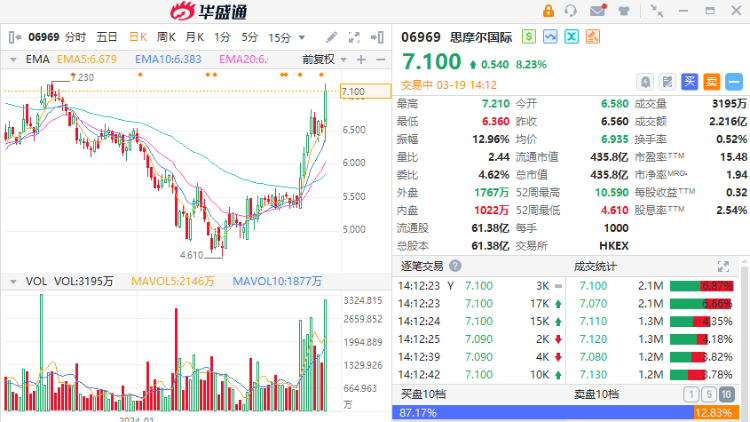Click 52周最高 value 10.590
This screenshot has width=750, height=422.
[x=611, y=192]
